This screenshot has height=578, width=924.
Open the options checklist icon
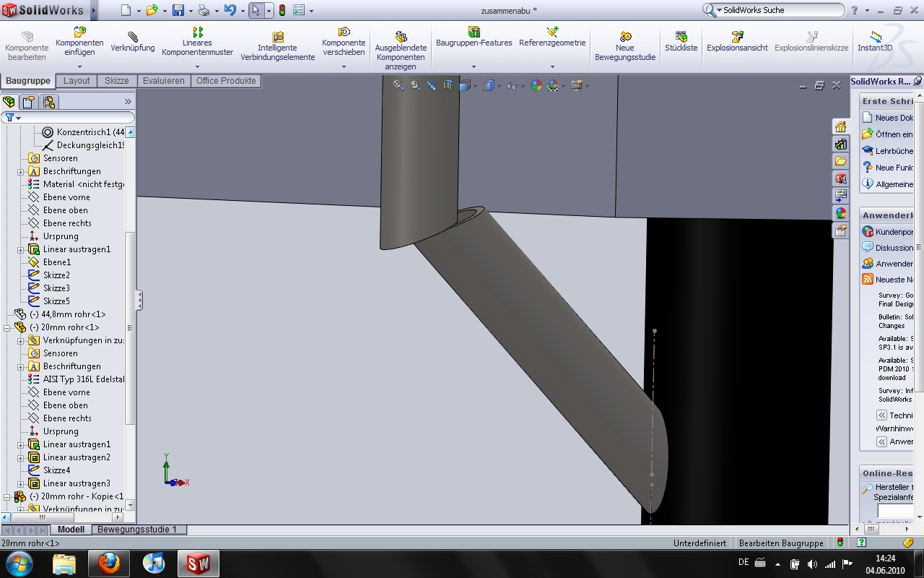pyautogui.click(x=299, y=10)
